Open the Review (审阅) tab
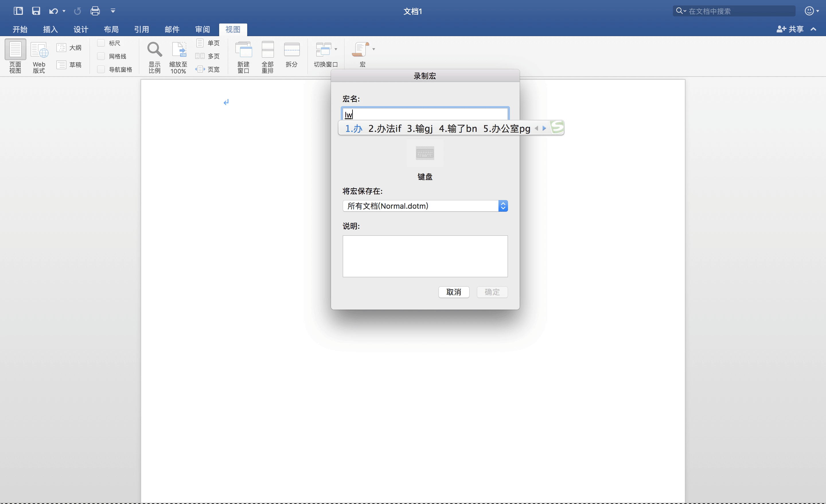Screen dimensions: 826x504 (x=202, y=30)
